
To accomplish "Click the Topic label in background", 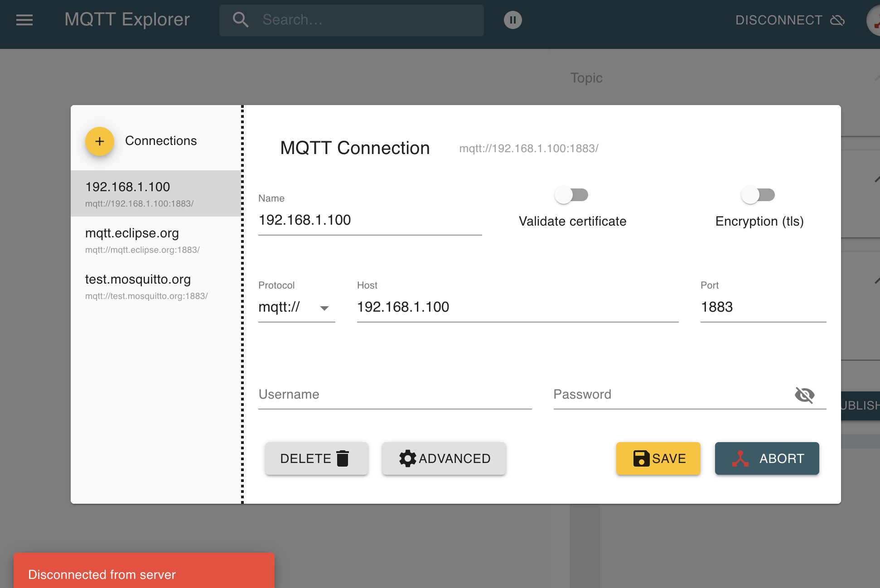I will pyautogui.click(x=586, y=78).
